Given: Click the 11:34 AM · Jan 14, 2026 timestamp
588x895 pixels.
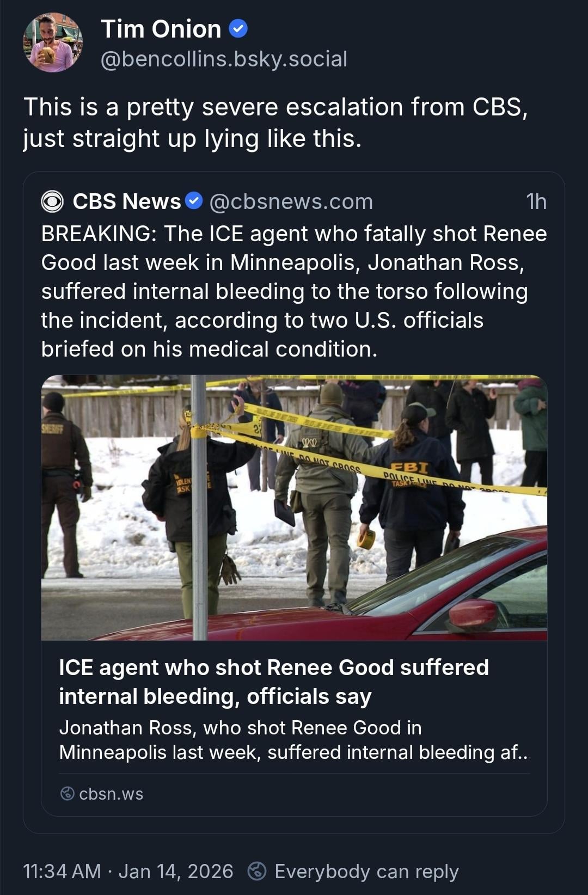Looking at the screenshot, I should point(128,871).
